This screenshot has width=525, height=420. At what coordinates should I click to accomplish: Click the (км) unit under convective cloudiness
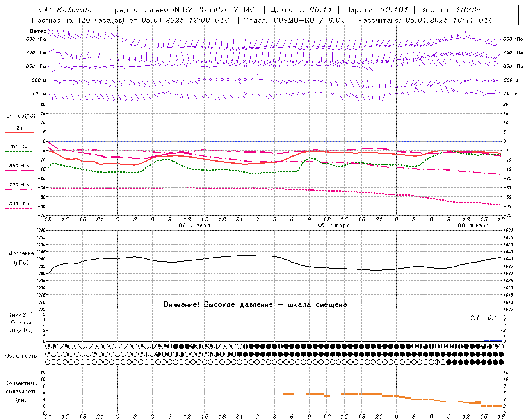click(21, 399)
